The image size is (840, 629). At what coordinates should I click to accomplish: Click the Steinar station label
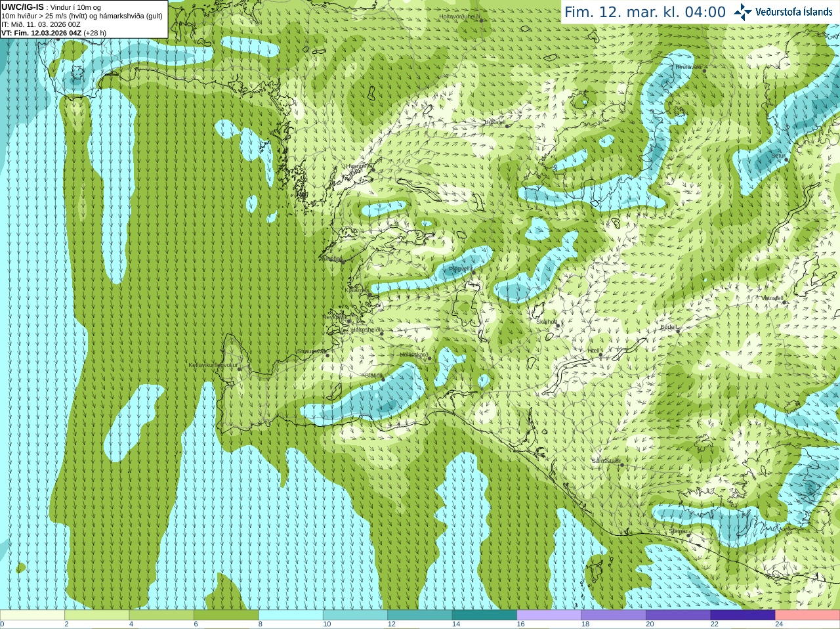(678, 531)
